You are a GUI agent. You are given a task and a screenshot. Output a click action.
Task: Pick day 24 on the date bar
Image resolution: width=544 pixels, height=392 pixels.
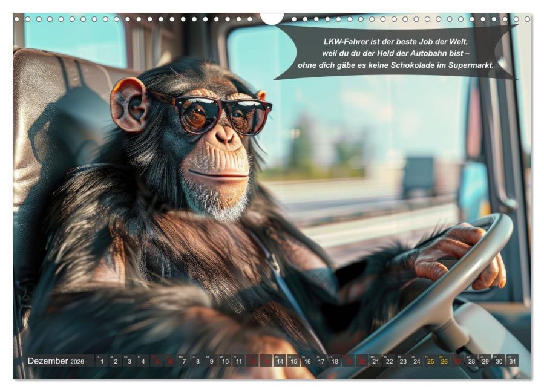[417, 361]
